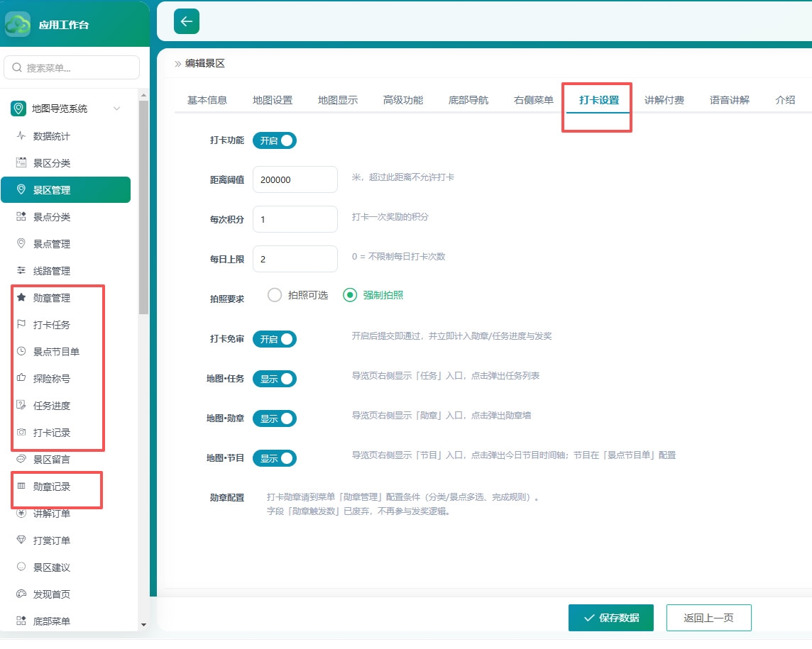Viewport: 812px width, 649px height.
Task: Open the 讲解付费 tab
Action: [x=664, y=100]
